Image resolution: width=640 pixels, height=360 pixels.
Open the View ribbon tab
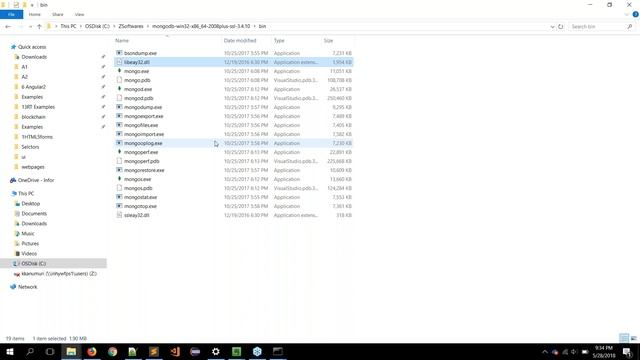[x=79, y=14]
